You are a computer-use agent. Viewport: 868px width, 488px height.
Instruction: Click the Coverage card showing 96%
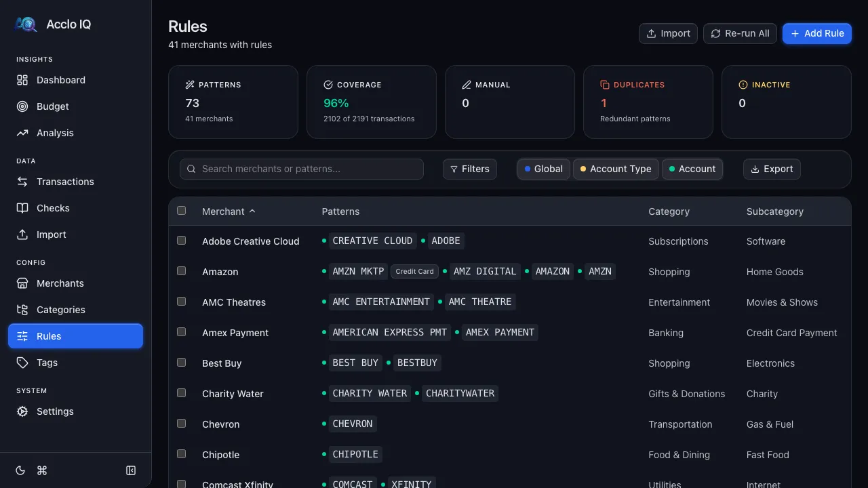tap(372, 102)
